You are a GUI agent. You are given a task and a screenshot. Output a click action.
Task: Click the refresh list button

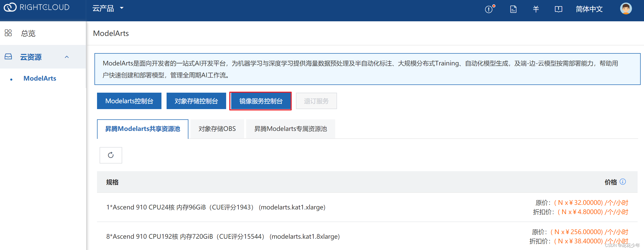111,155
